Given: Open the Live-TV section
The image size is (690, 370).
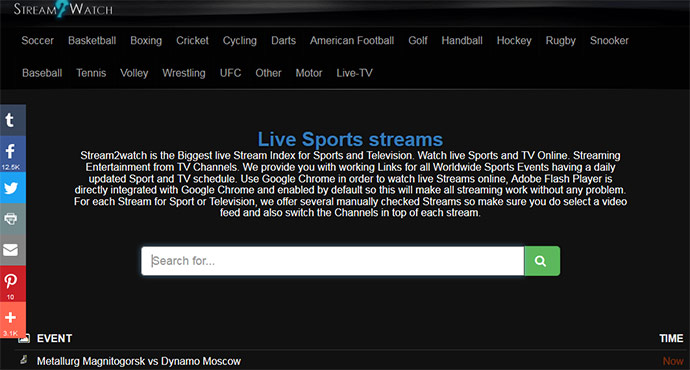Looking at the screenshot, I should tap(355, 73).
